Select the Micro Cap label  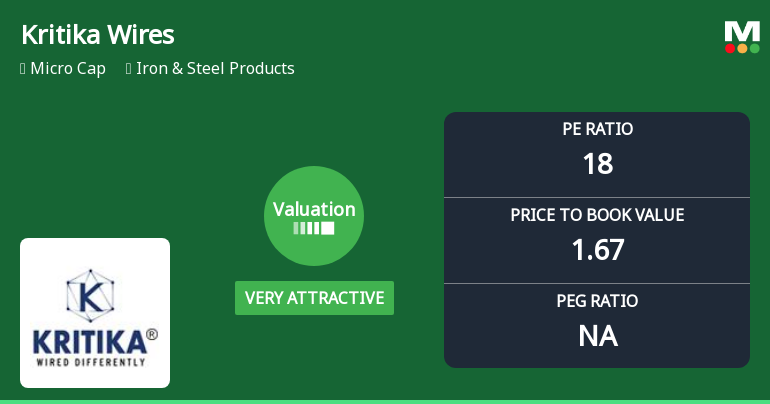pos(68,69)
